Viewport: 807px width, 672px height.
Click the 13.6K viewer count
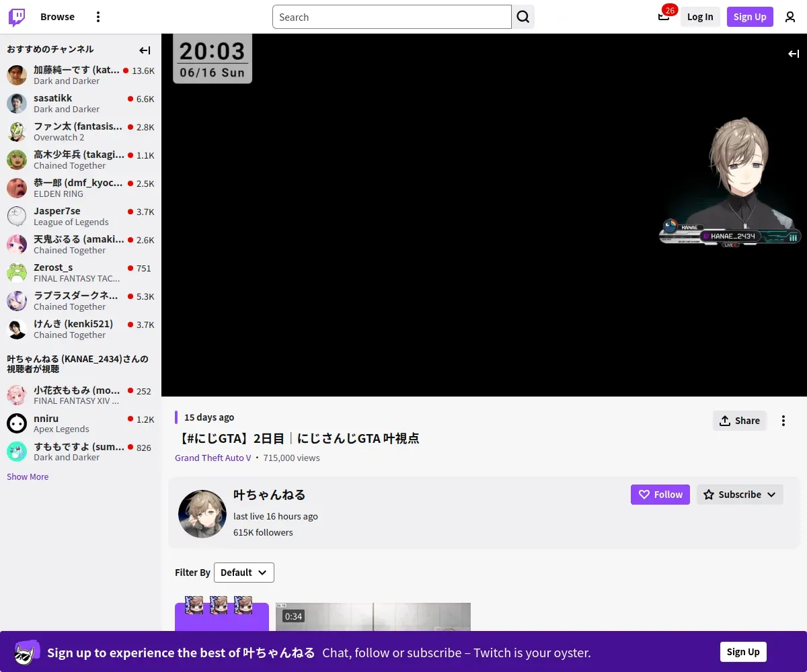(143, 71)
